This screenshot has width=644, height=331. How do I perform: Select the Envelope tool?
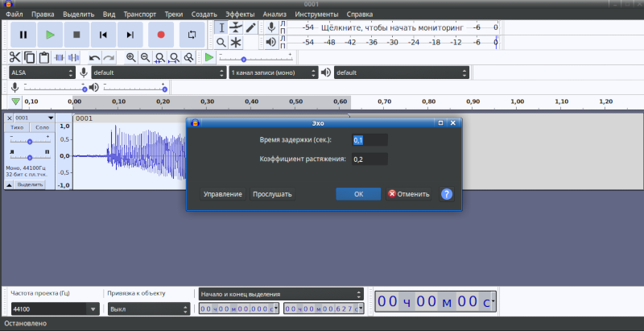236,27
